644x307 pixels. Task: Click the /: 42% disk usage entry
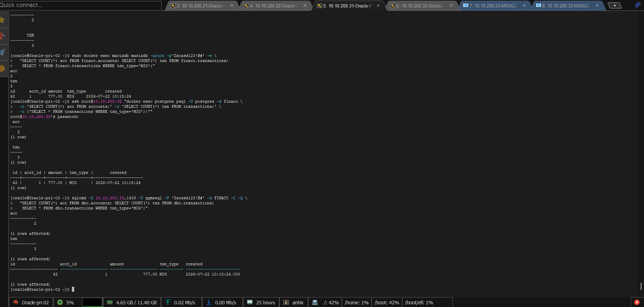click(331, 303)
